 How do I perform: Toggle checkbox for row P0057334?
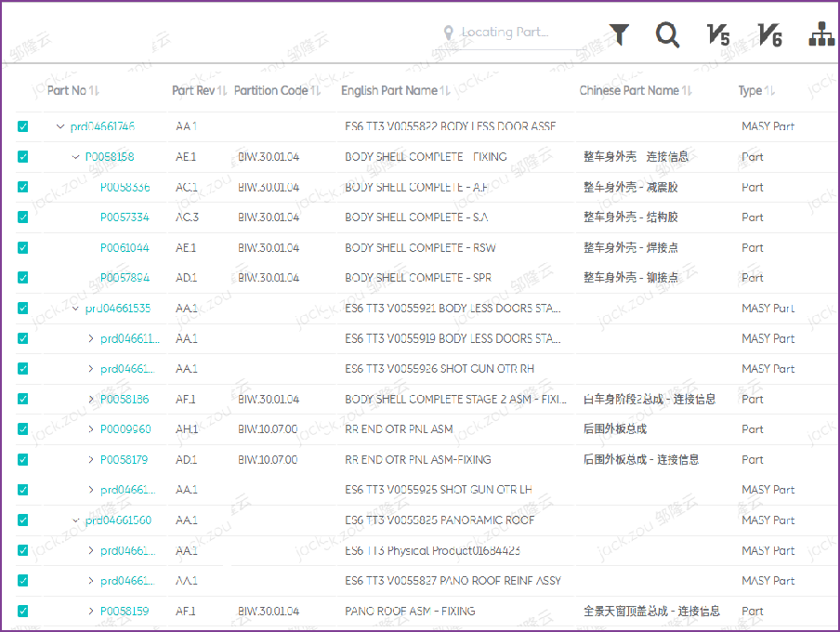click(x=23, y=217)
